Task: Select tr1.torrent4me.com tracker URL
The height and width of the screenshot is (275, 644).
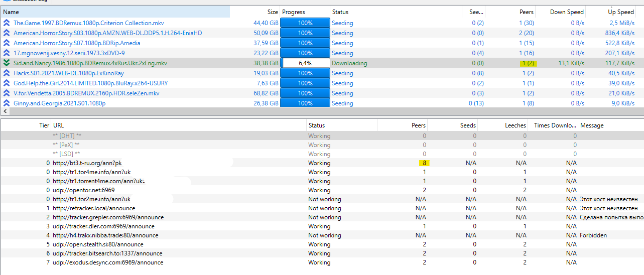Action: (x=98, y=181)
